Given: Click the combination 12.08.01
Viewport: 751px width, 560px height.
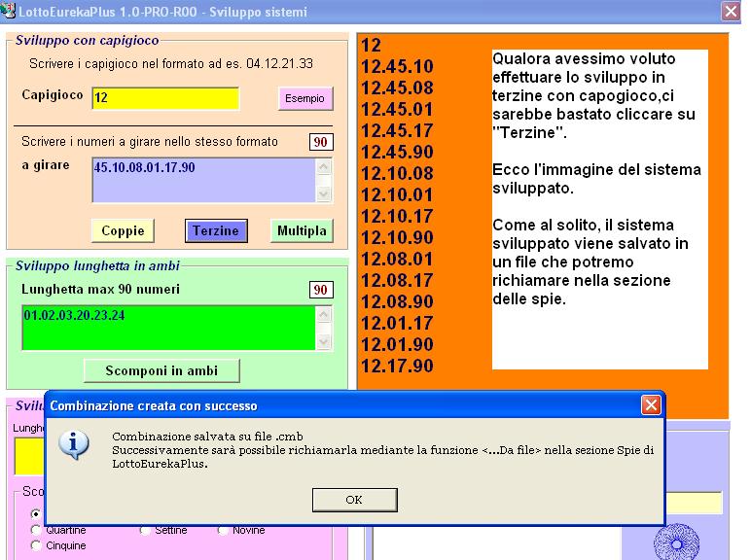Looking at the screenshot, I should pos(397,259).
